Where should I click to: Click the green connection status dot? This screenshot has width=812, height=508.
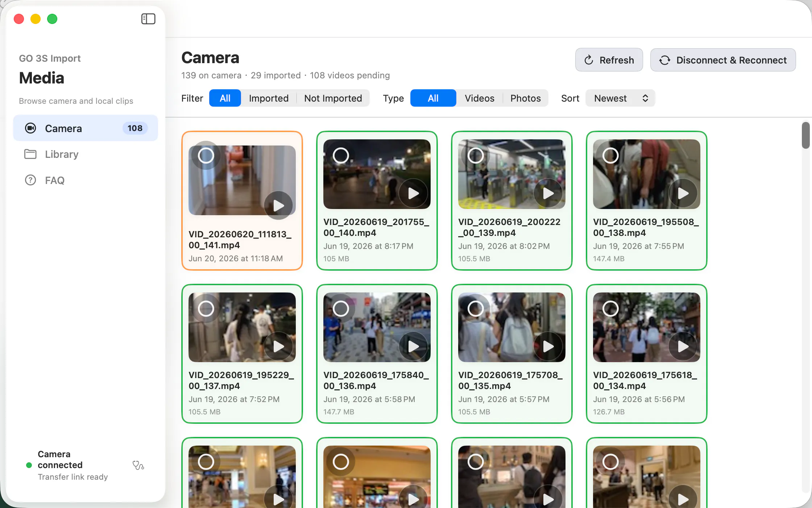[29, 465]
